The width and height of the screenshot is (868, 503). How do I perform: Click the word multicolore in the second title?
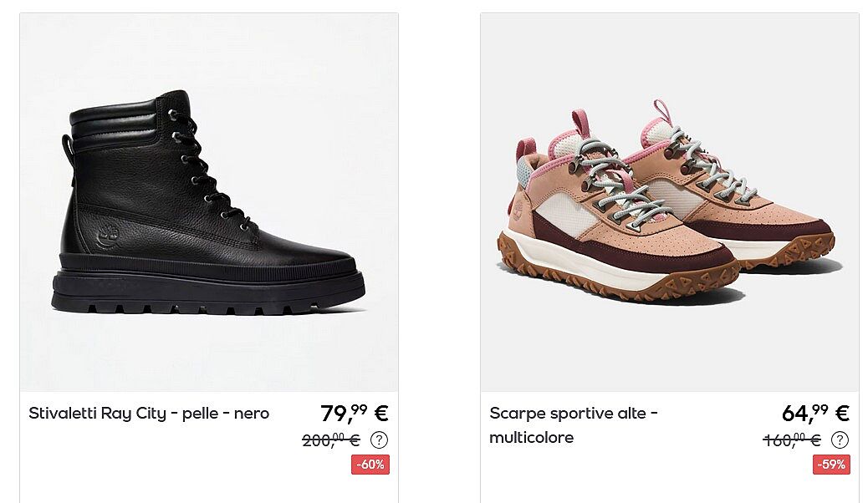tap(532, 438)
